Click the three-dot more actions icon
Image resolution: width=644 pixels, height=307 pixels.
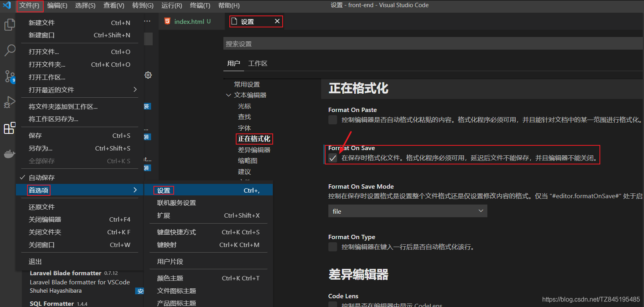pyautogui.click(x=147, y=21)
